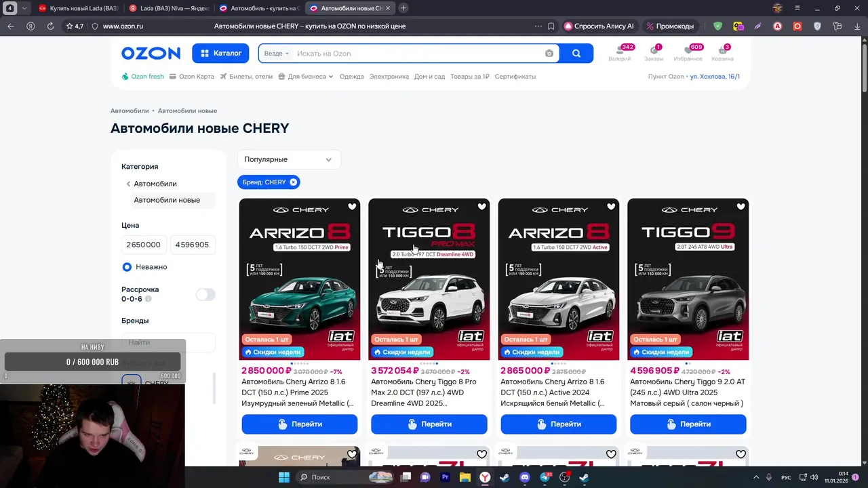This screenshot has height=488, width=868.
Task: Click pickup address ул. Хохлова, 16/1
Action: click(x=715, y=77)
